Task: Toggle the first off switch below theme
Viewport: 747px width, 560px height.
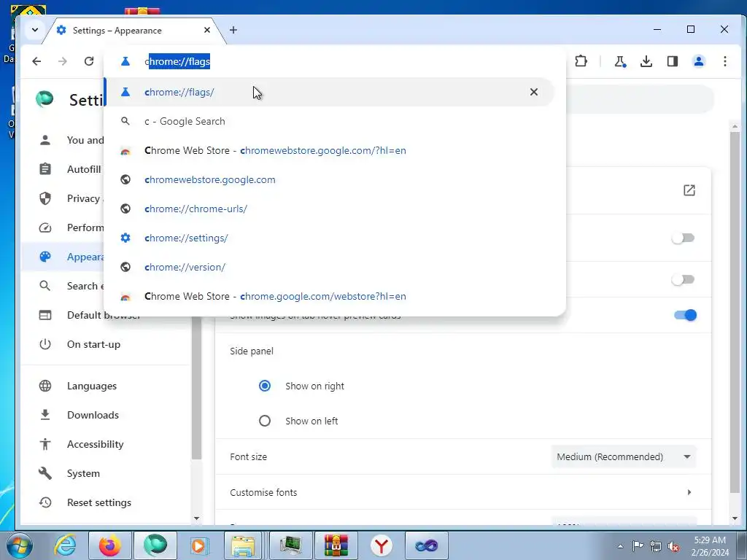Action: coord(683,238)
